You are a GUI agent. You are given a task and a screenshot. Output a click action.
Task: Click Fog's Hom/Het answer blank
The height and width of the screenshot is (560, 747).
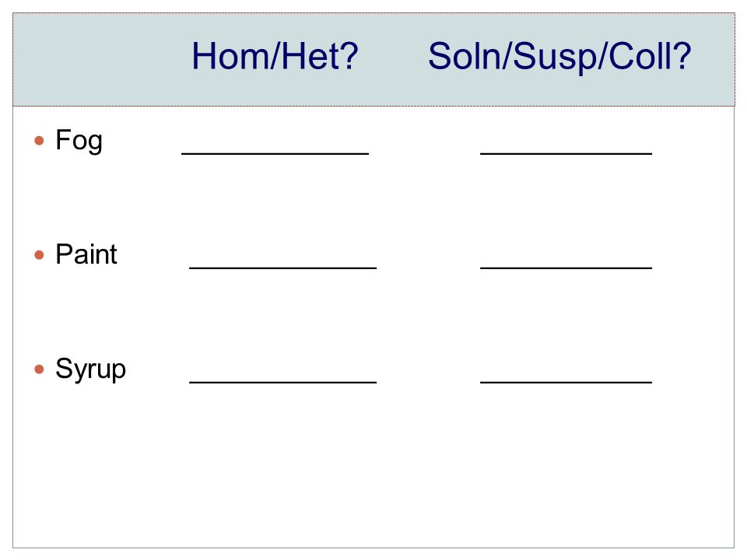point(275,153)
